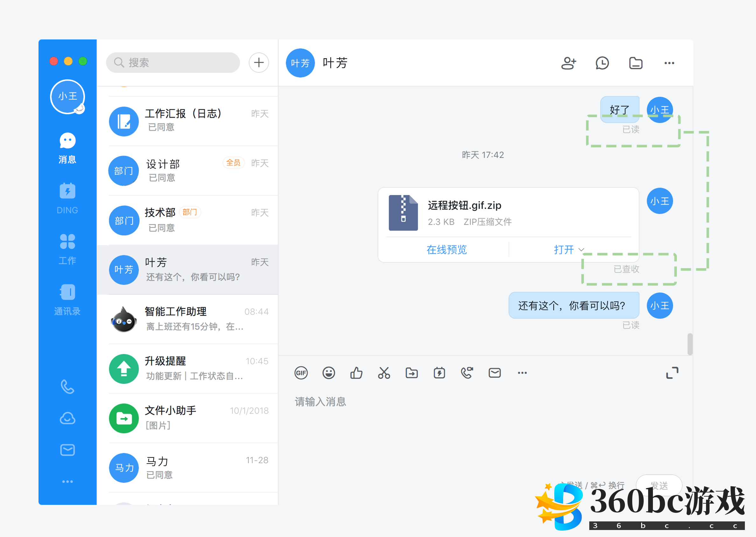The height and width of the screenshot is (537, 756).
Task: Click the GIF icon in message toolbar
Action: click(x=301, y=373)
